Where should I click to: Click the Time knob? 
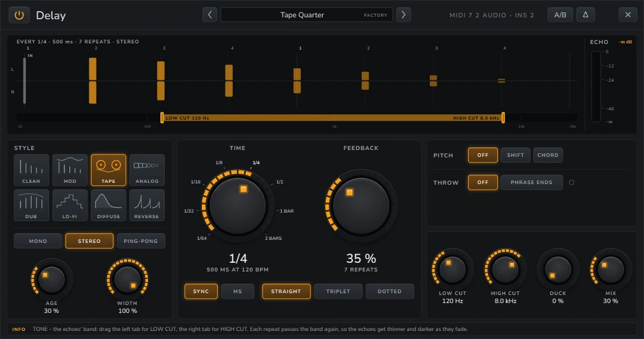[238, 206]
